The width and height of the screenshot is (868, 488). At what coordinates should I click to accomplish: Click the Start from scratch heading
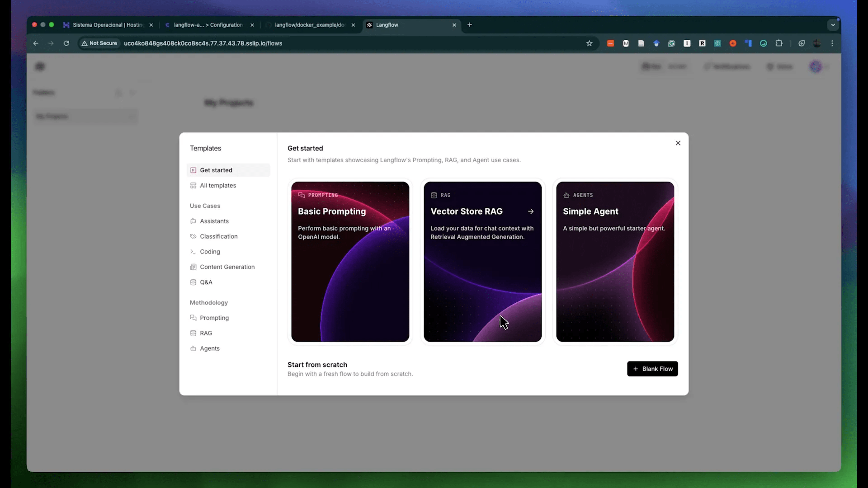click(x=317, y=365)
